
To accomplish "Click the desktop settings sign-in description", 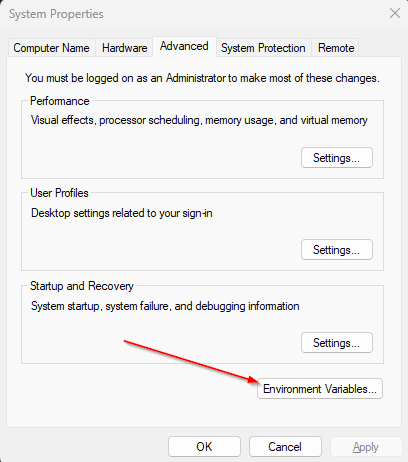I will coord(122,213).
